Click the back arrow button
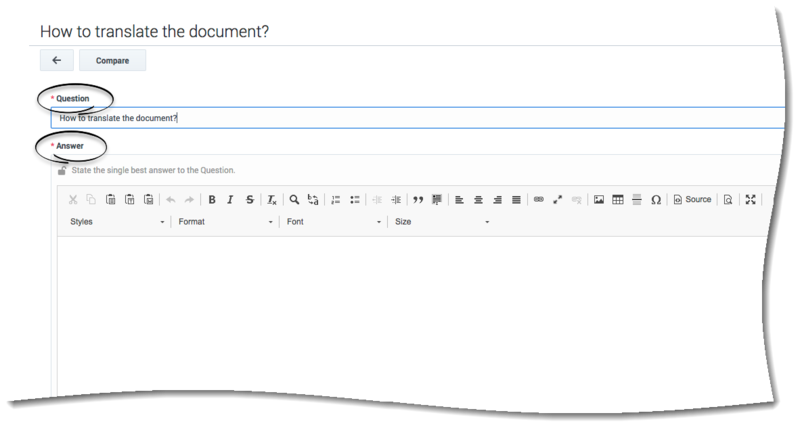The image size is (800, 428). click(57, 60)
